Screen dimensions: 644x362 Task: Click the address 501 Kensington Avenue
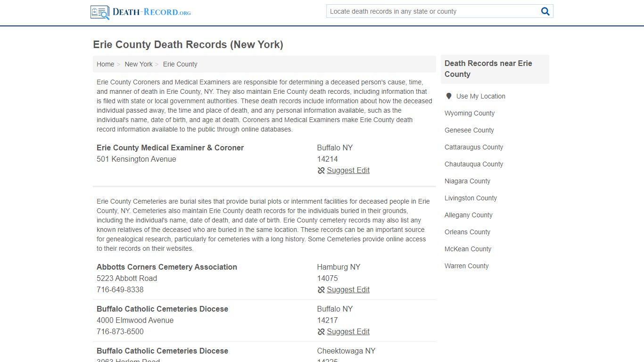[136, 159]
